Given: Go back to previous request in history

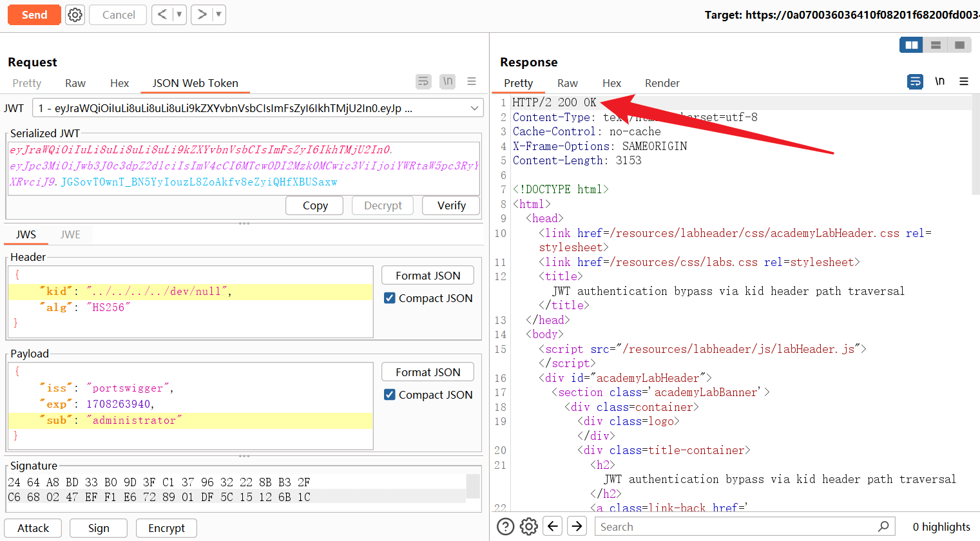Looking at the screenshot, I should tap(162, 14).
